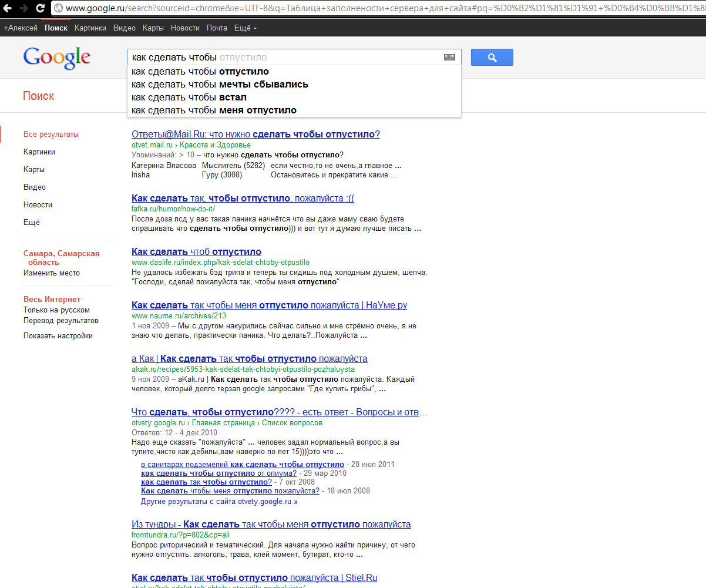Click 'Изменить место' location link

pos(52,273)
